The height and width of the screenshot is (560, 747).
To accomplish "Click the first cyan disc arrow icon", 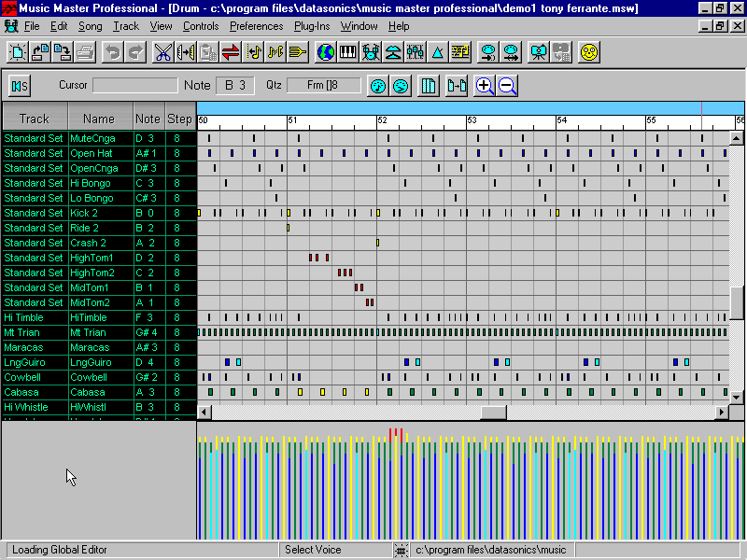I will point(487,52).
